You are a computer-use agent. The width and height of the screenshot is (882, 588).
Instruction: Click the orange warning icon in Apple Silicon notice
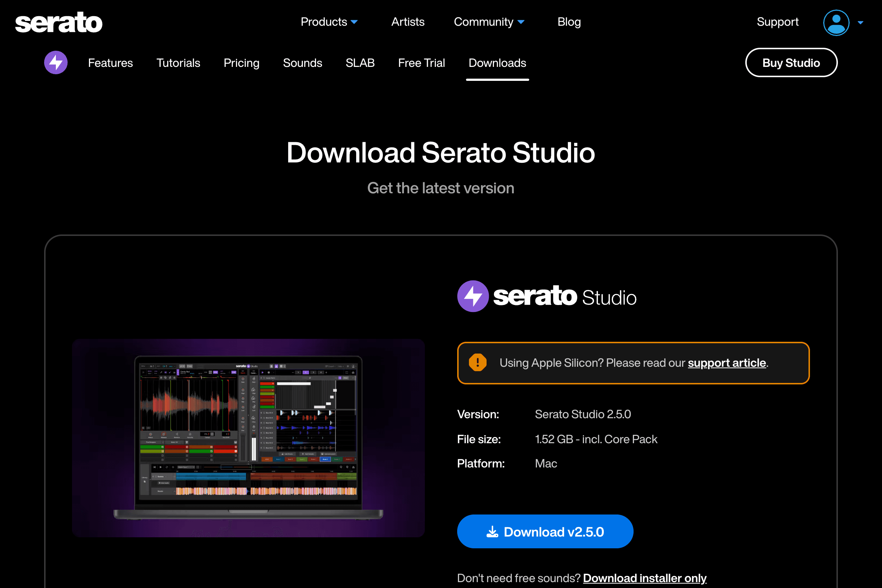(x=477, y=363)
